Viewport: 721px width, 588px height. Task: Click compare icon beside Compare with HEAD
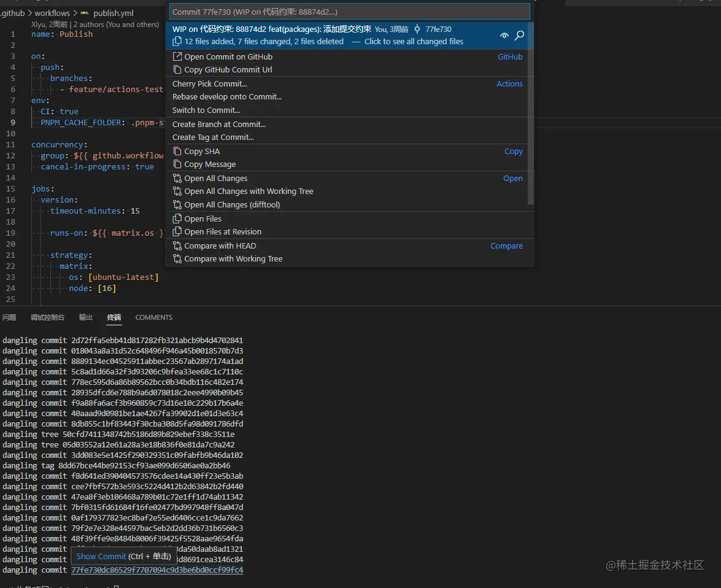pyautogui.click(x=177, y=246)
